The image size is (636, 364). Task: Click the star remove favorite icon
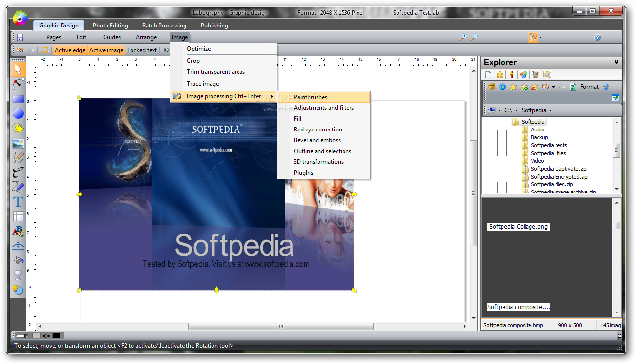[535, 87]
